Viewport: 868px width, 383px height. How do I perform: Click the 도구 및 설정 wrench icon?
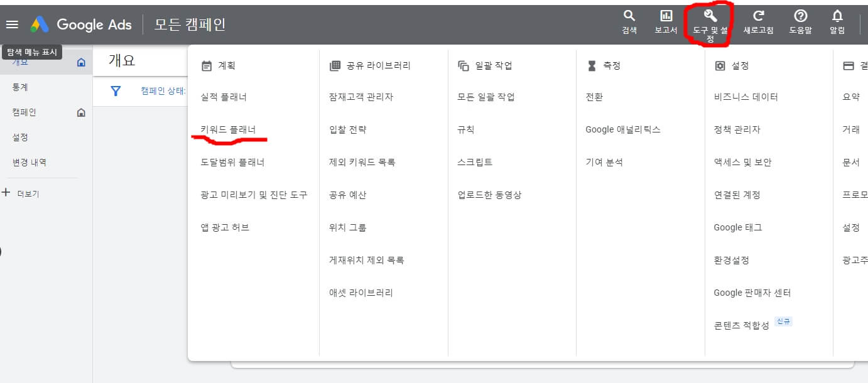(x=710, y=16)
